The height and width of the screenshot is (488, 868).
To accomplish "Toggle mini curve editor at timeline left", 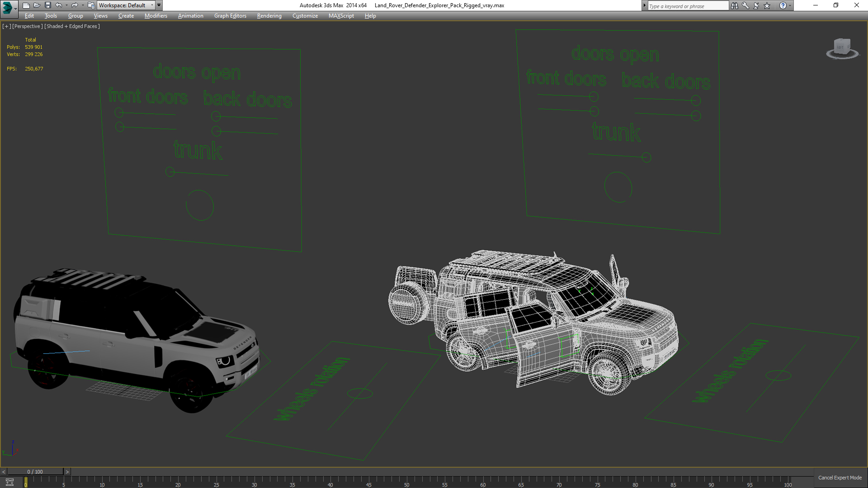I will click(9, 482).
